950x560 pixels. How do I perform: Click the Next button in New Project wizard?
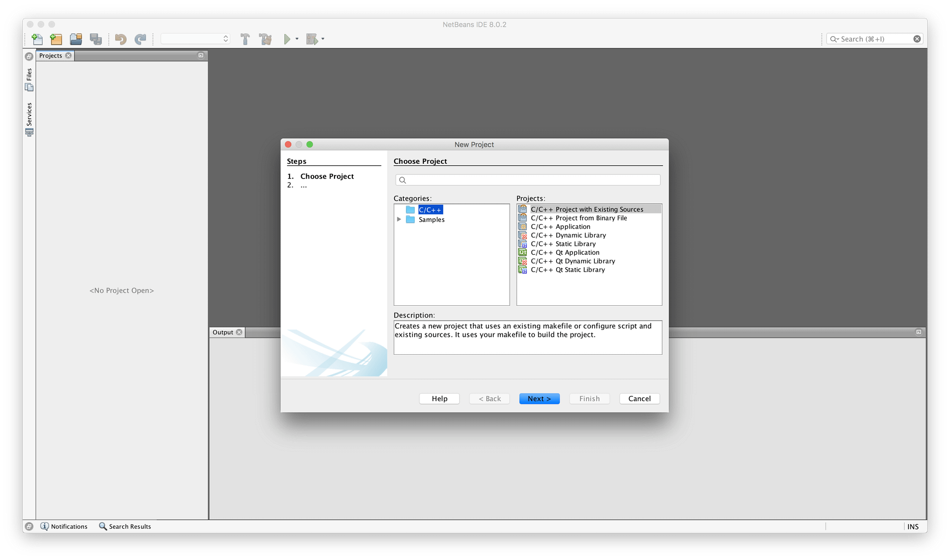(539, 398)
